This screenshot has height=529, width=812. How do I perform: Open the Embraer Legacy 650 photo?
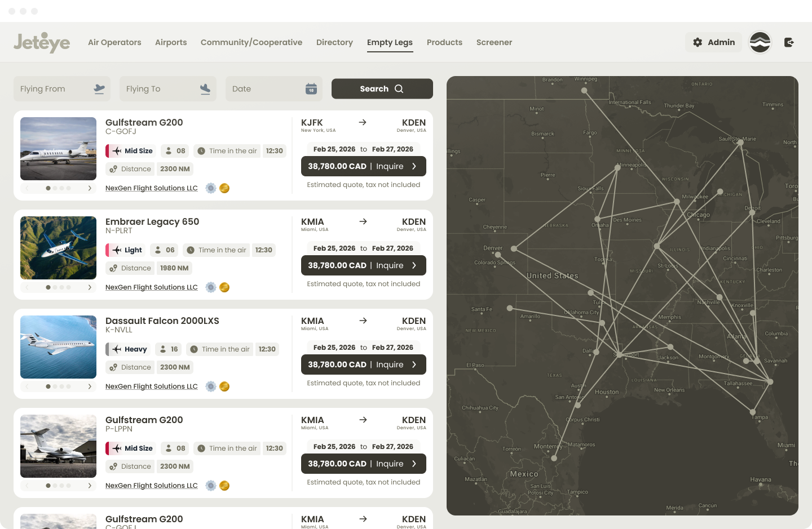click(x=59, y=248)
